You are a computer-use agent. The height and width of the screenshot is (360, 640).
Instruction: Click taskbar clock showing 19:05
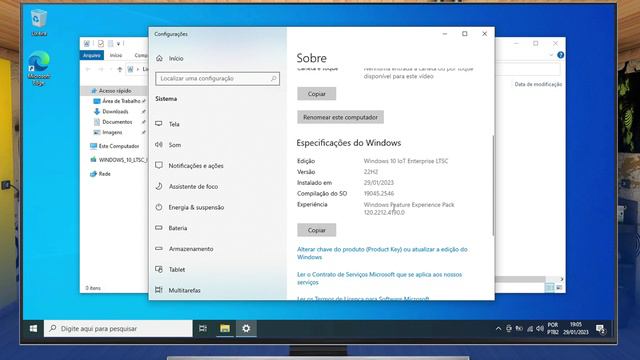click(576, 329)
